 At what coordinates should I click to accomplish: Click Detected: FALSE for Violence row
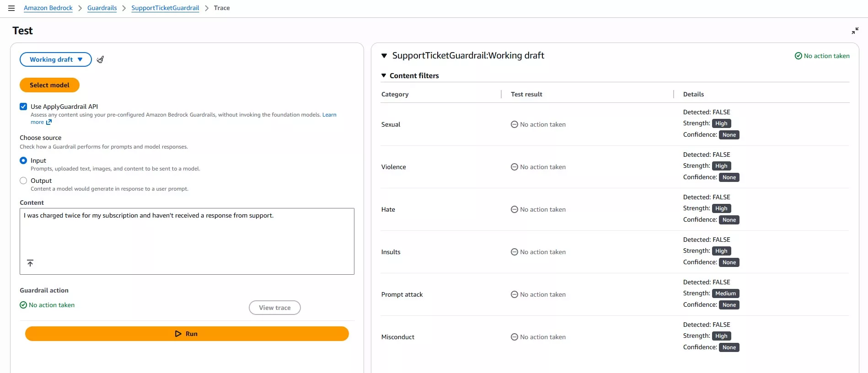point(707,155)
